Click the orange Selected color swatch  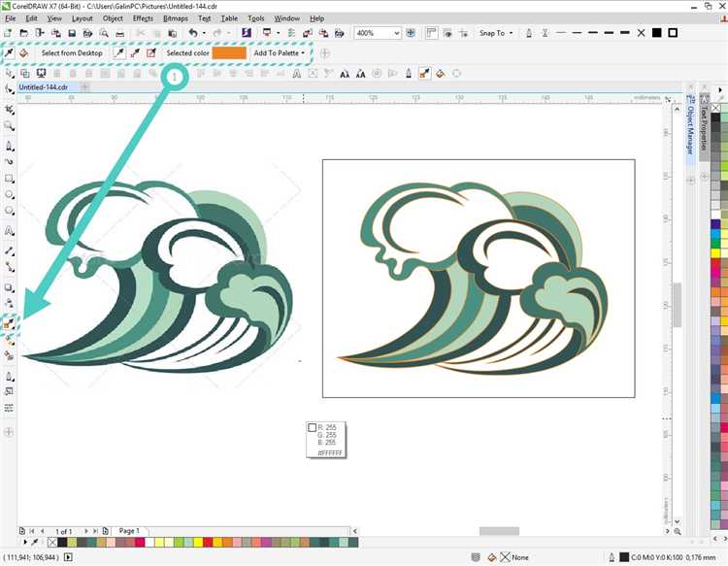[229, 52]
